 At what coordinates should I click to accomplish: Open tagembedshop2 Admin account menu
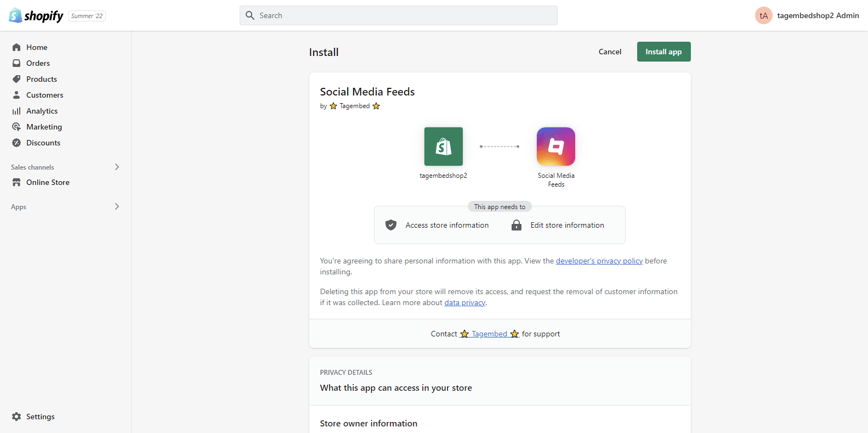click(807, 15)
